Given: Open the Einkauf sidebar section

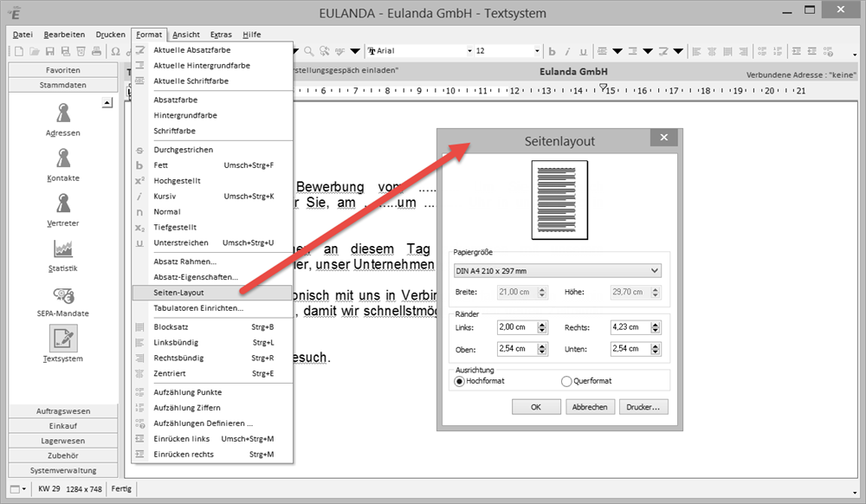Looking at the screenshot, I should click(x=63, y=425).
